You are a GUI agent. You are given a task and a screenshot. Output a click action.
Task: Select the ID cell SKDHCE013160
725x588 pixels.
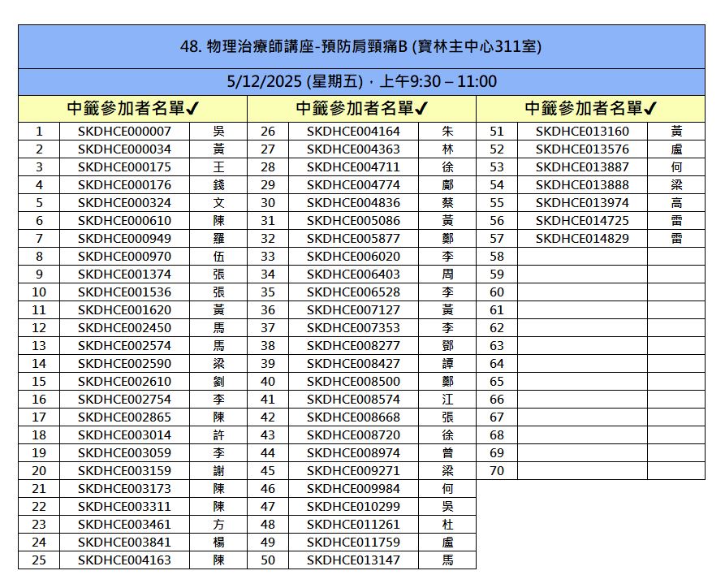click(582, 132)
